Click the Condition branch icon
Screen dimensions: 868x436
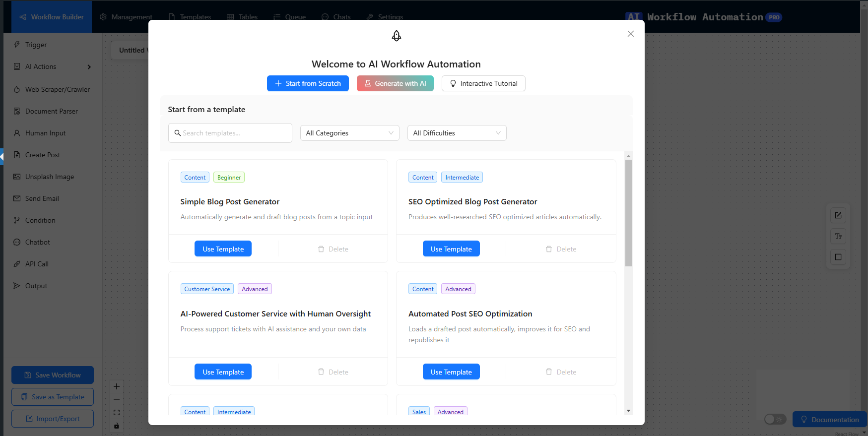click(17, 220)
